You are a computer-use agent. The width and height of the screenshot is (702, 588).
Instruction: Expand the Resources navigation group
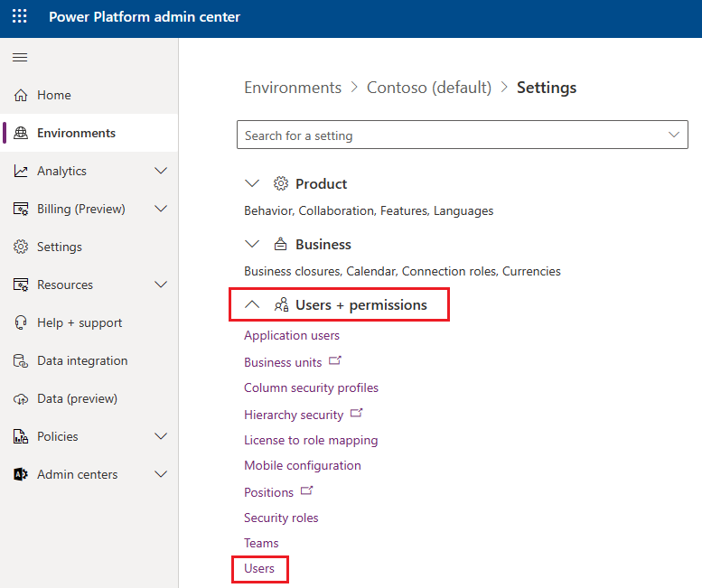(161, 285)
